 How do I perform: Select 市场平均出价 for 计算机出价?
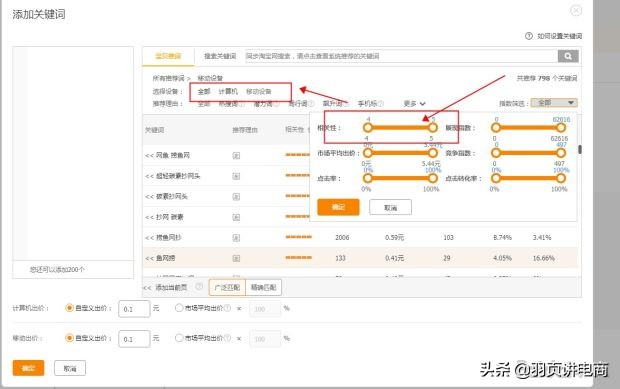(179, 308)
